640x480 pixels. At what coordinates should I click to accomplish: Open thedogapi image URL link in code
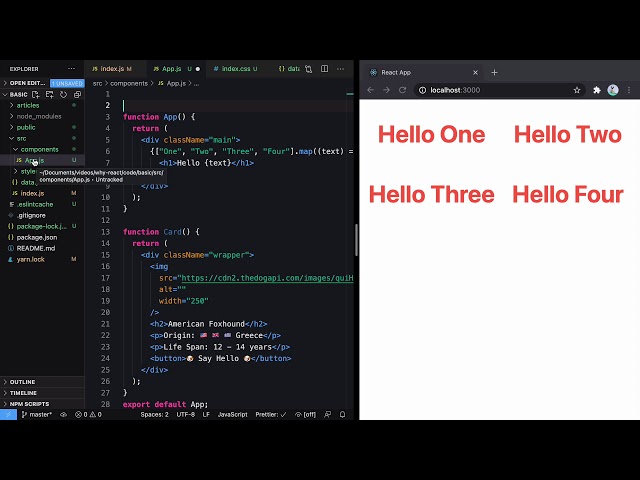coord(267,278)
